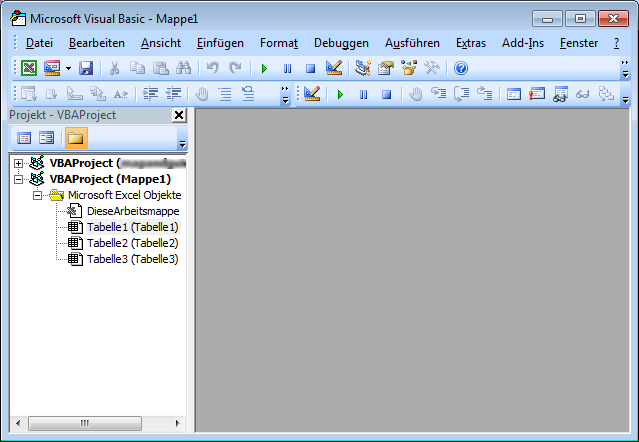Open the Properties Window icon
The height and width of the screenshot is (442, 639).
386,68
